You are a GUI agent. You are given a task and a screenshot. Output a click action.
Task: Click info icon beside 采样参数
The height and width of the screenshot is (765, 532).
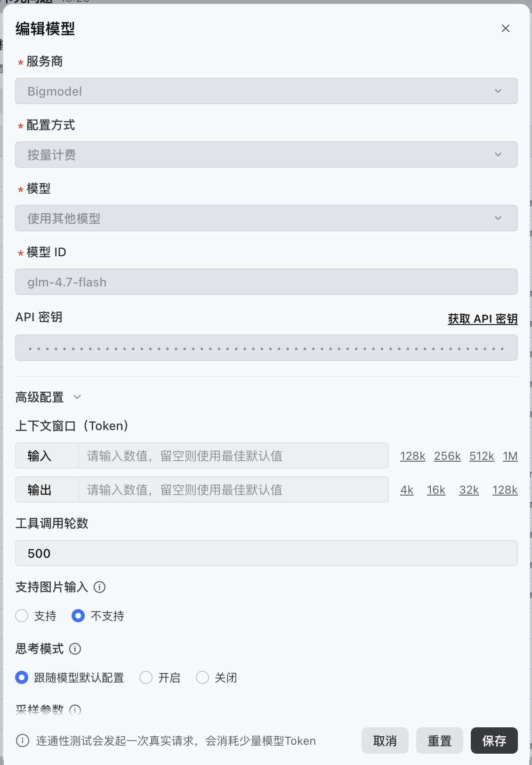pyautogui.click(x=75, y=710)
